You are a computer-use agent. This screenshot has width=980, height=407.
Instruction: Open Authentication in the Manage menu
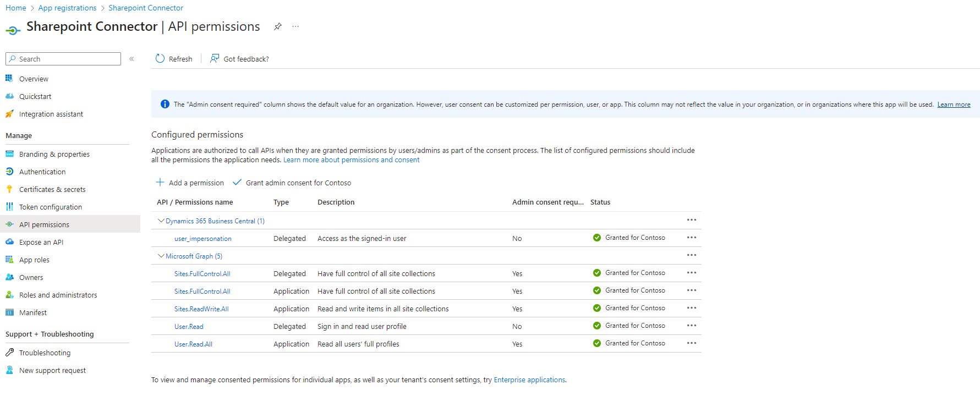point(42,172)
